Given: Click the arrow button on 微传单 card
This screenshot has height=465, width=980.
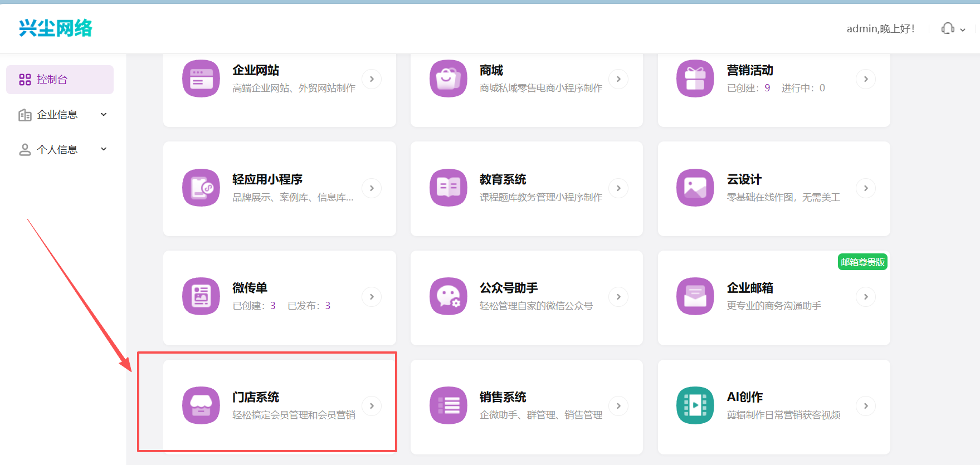Looking at the screenshot, I should (x=372, y=297).
